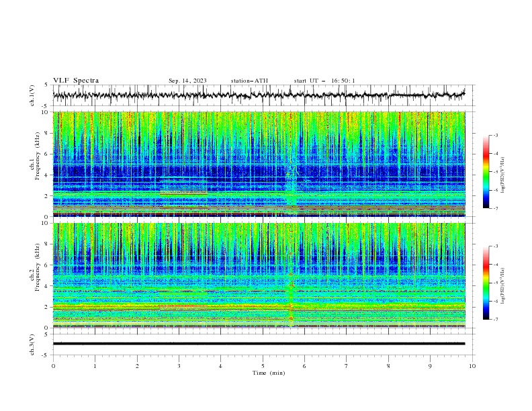Click the ch.3 flat black trace
The width and height of the screenshot is (532, 411).
point(259,344)
